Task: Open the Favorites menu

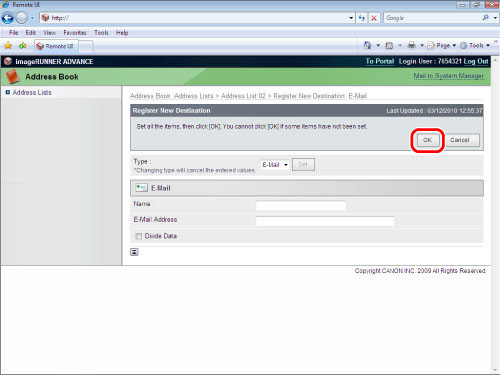Action: pyautogui.click(x=75, y=33)
